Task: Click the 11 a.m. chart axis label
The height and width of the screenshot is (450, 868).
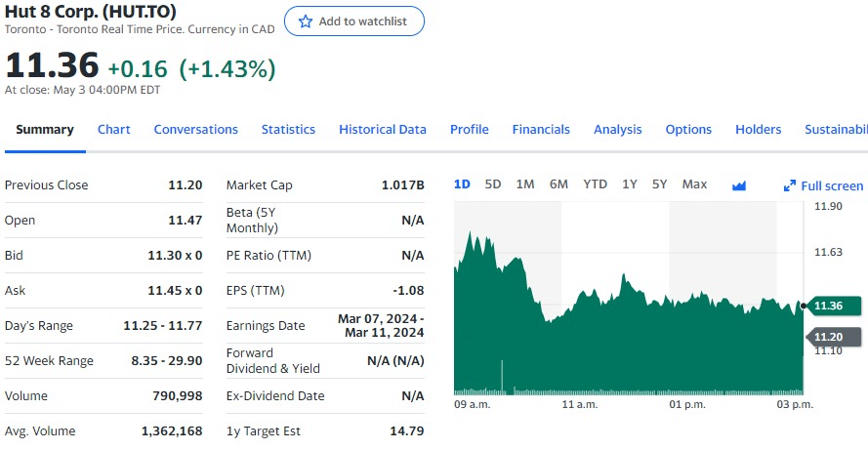Action: coord(580,405)
